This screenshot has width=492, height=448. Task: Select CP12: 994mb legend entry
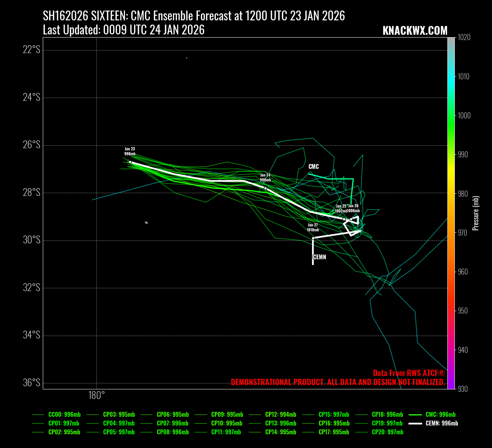[280, 415]
